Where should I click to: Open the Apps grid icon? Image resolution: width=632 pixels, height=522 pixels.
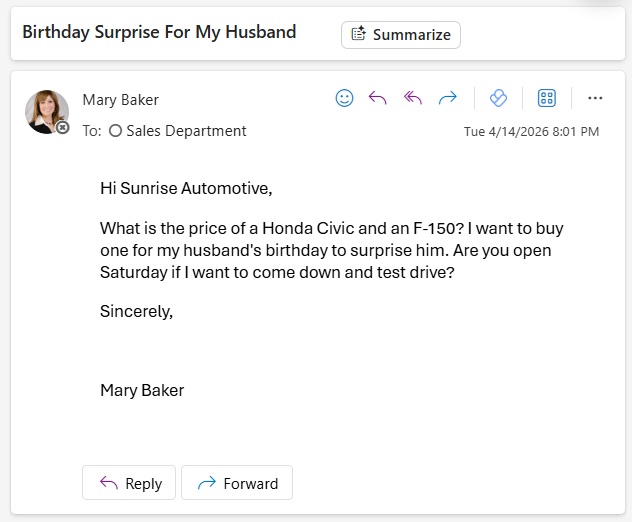coord(547,98)
